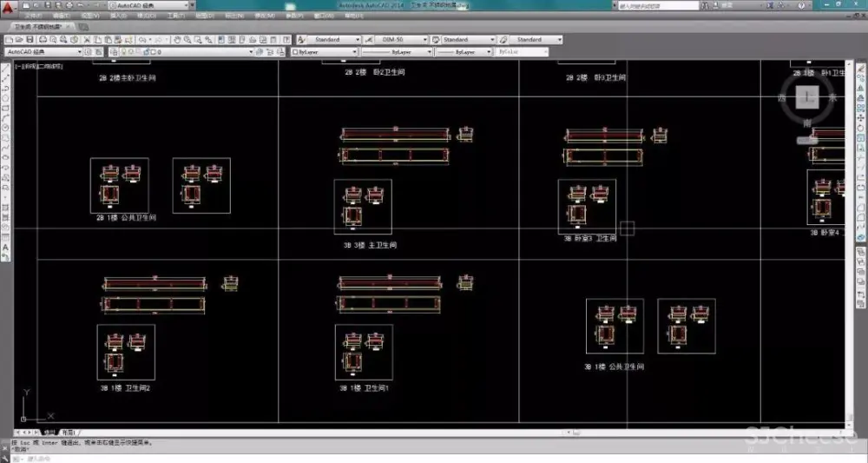
Task: Open the Layer Properties Manager icon
Action: [114, 52]
